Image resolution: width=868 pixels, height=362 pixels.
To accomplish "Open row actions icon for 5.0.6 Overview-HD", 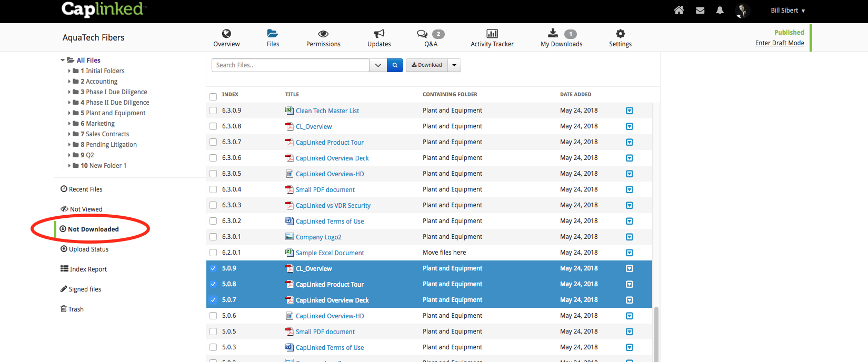I will [630, 316].
